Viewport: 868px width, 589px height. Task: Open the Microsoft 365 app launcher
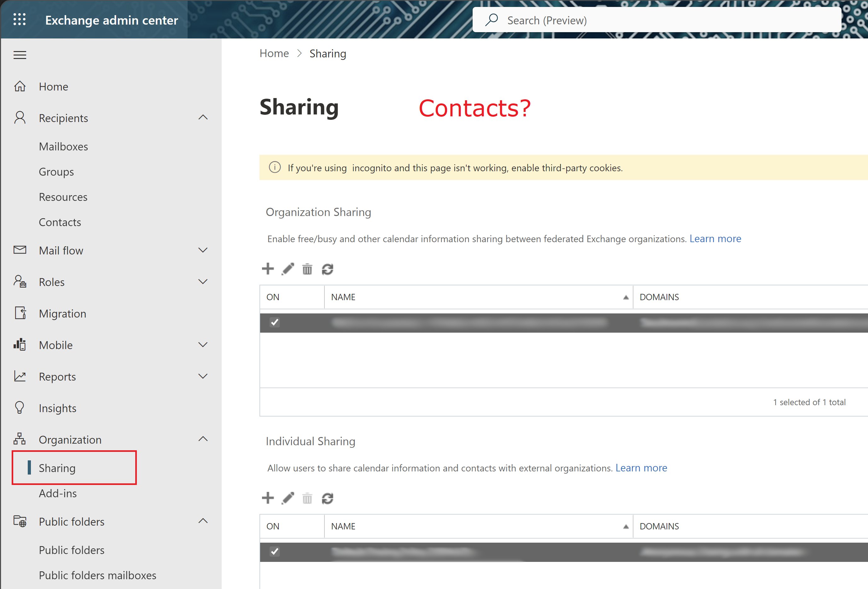(x=20, y=20)
